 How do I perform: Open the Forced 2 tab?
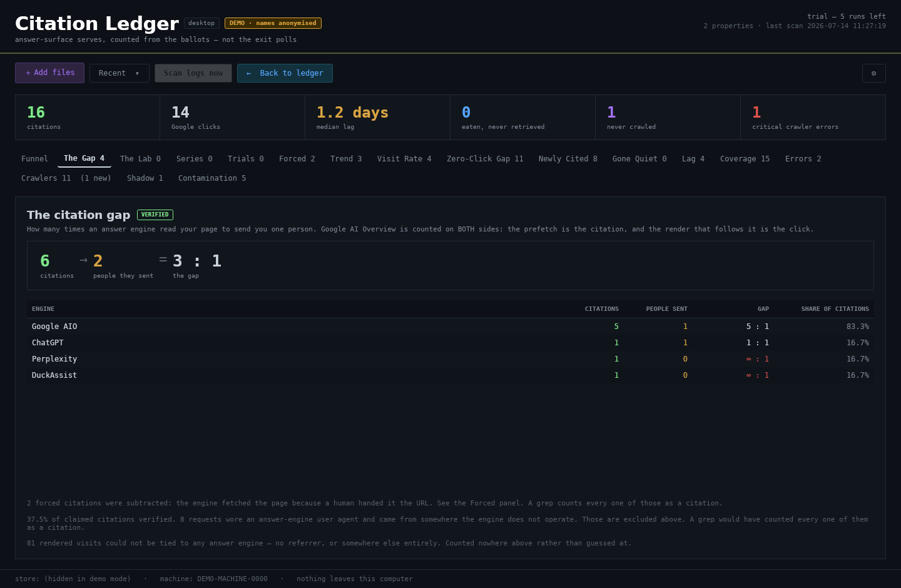tap(297, 159)
